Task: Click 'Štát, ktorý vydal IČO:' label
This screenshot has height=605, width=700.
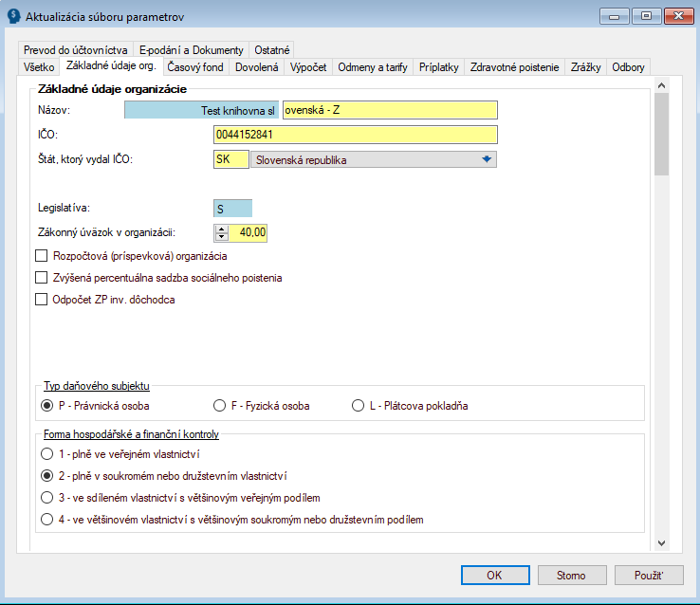Action: point(85,159)
